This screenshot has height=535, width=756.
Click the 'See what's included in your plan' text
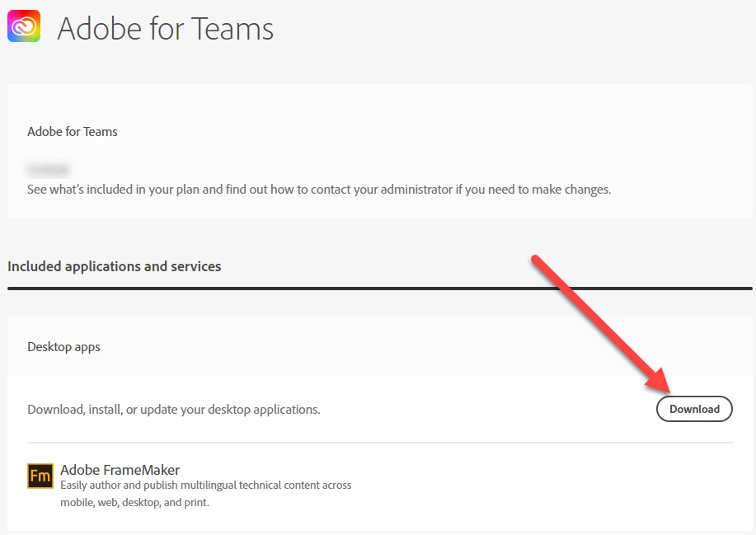coord(319,190)
